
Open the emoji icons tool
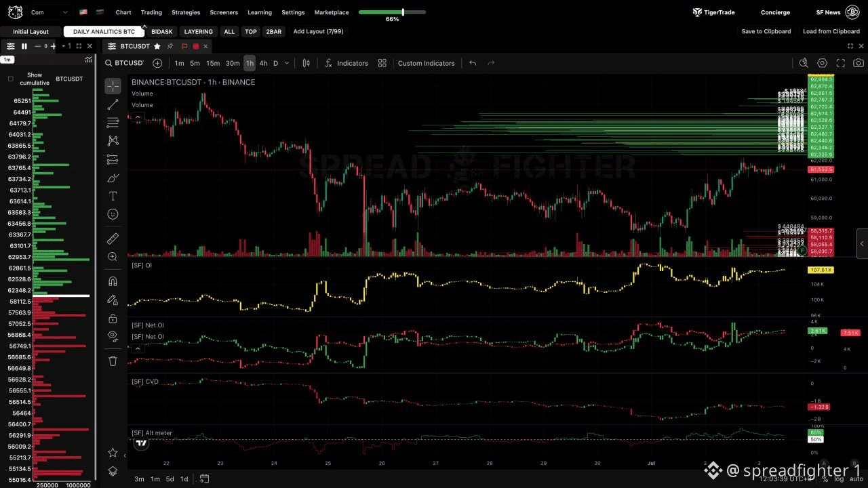click(113, 214)
